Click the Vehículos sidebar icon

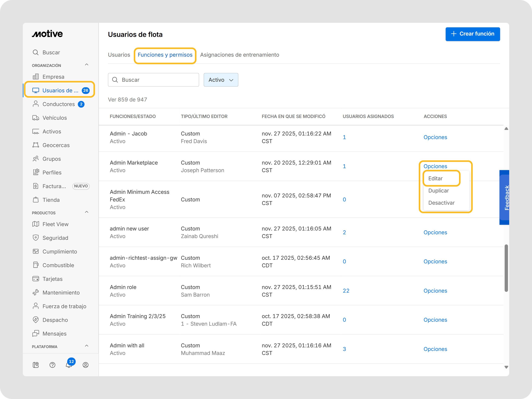click(36, 118)
